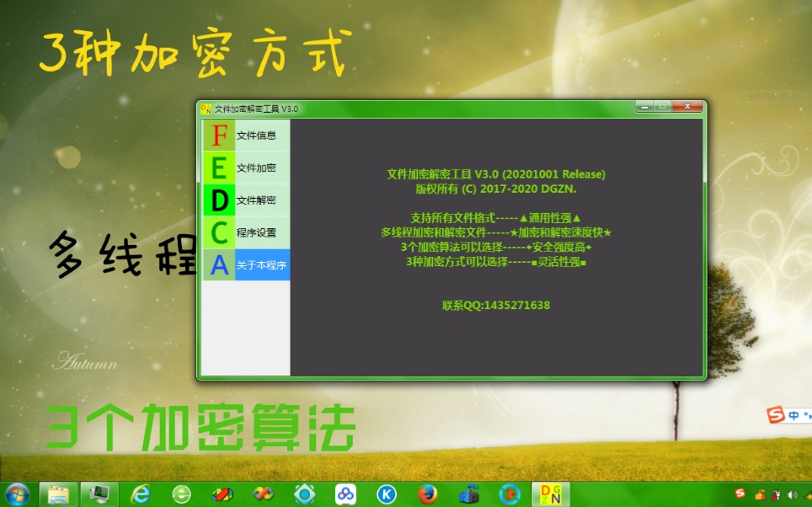Click the colorful knot taskbar icon
This screenshot has height=507, width=812.
coord(263,494)
